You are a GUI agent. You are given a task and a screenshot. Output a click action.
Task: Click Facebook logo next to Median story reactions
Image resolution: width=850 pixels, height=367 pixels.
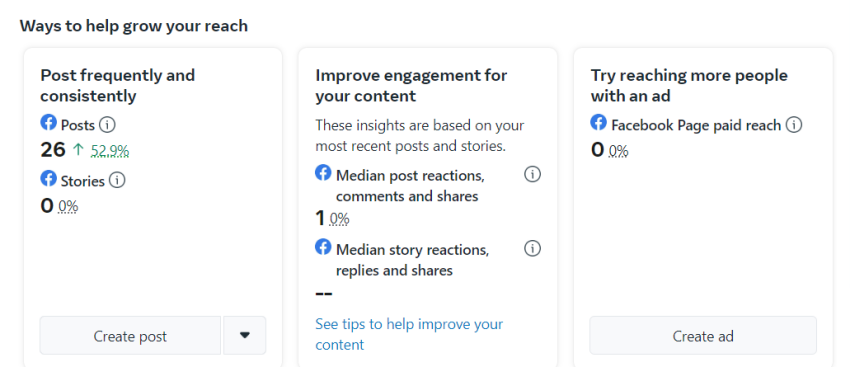[323, 247]
